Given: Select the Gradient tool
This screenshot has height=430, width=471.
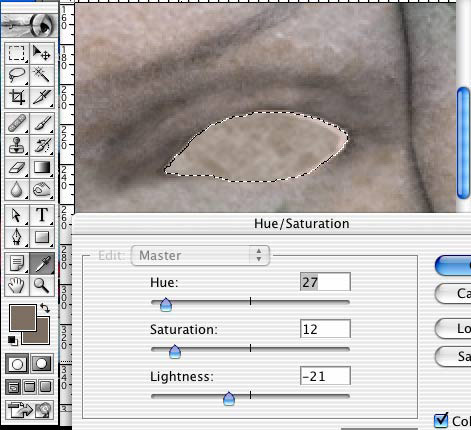Looking at the screenshot, I should tap(42, 167).
